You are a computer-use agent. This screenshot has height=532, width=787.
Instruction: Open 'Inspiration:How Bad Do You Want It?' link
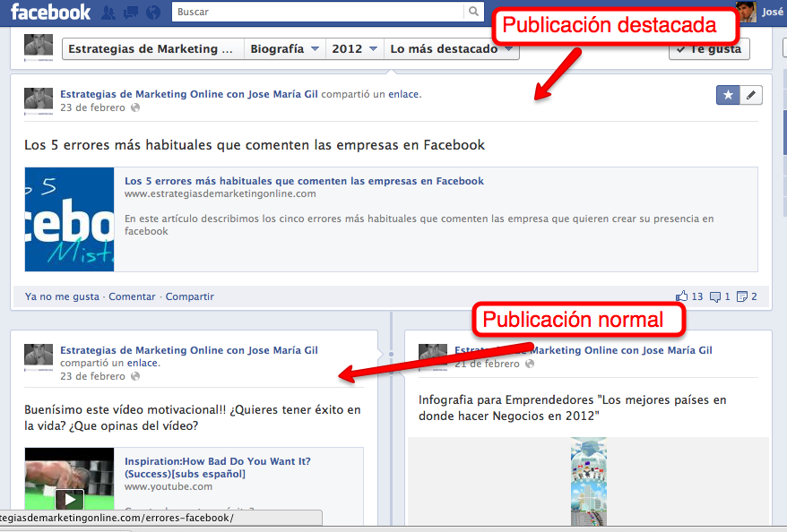(x=217, y=468)
